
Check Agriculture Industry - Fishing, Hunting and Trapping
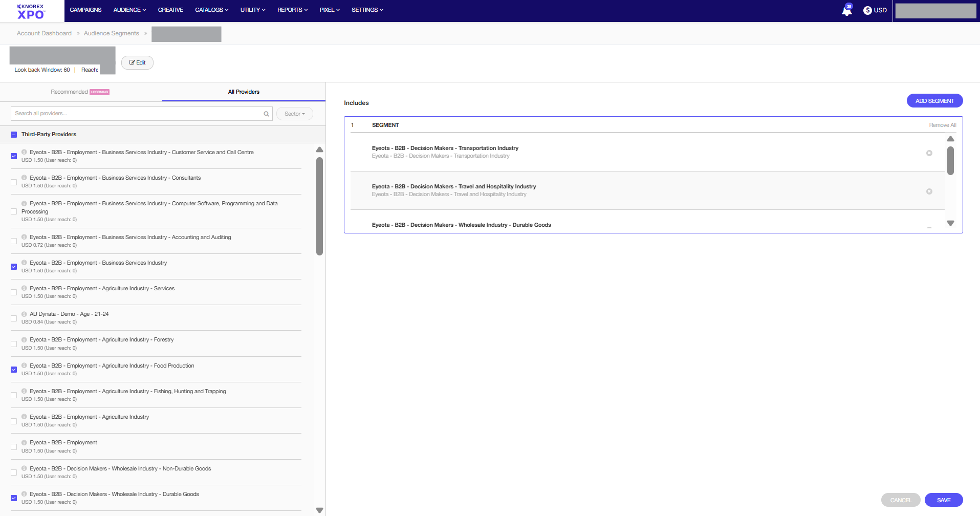(14, 395)
